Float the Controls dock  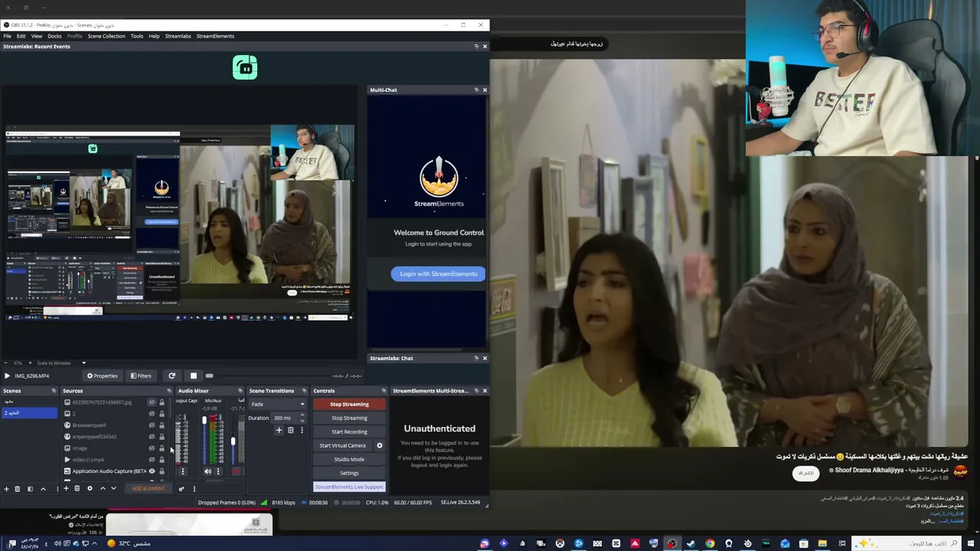(x=384, y=391)
